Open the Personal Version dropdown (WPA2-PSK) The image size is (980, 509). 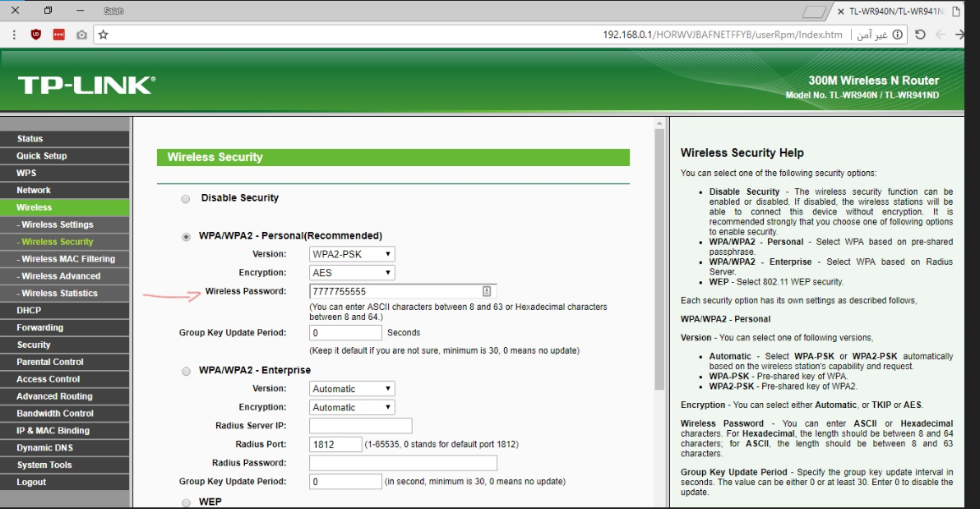(x=352, y=254)
